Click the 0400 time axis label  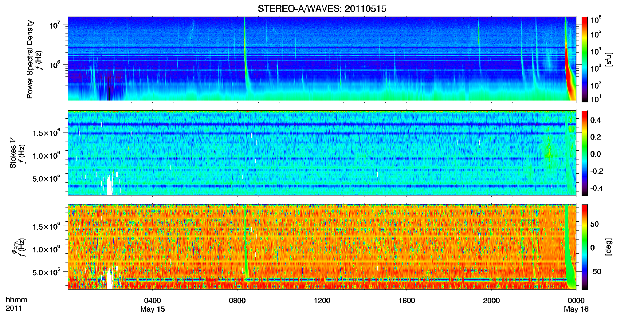point(152,300)
